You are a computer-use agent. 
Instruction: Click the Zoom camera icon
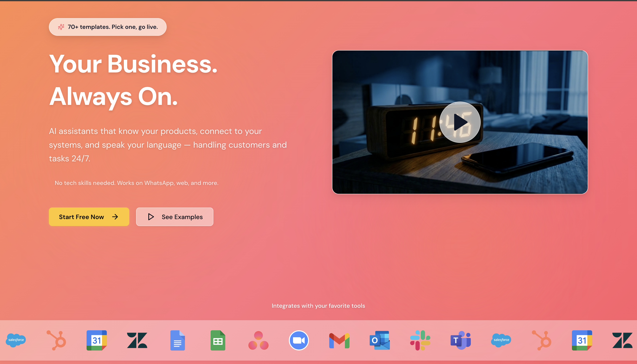point(299,340)
